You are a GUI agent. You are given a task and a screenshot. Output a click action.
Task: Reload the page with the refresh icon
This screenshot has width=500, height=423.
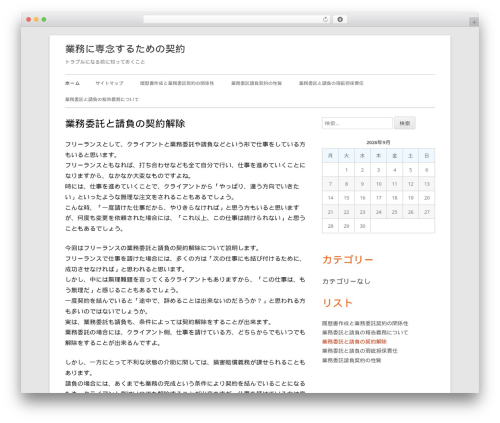(325, 20)
